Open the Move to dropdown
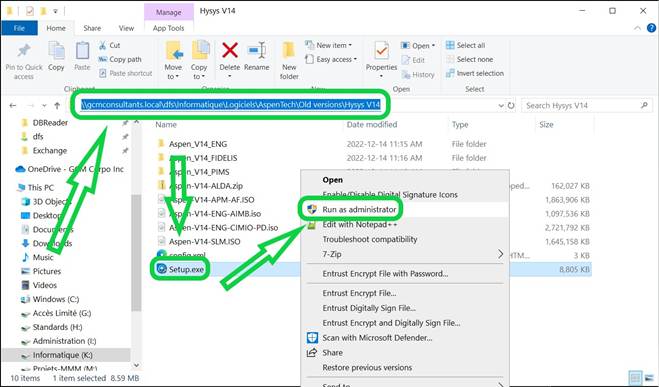Screen dimensions: 659x387 [x=173, y=60]
